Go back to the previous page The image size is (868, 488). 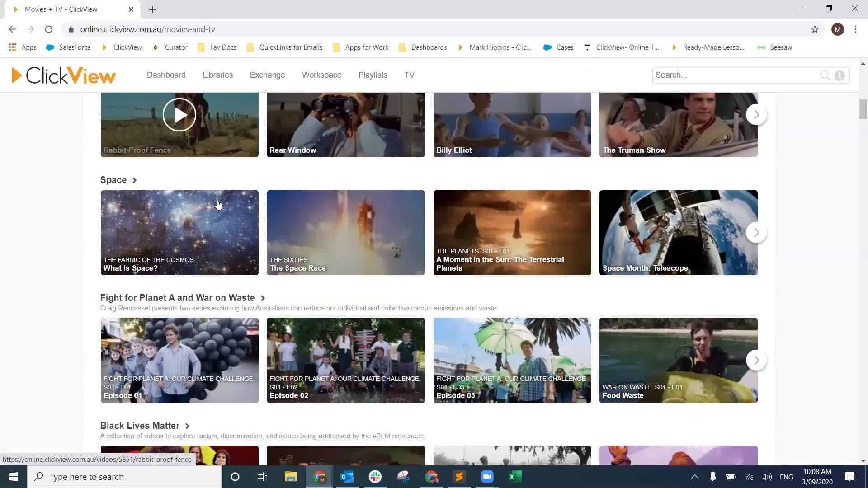12,29
